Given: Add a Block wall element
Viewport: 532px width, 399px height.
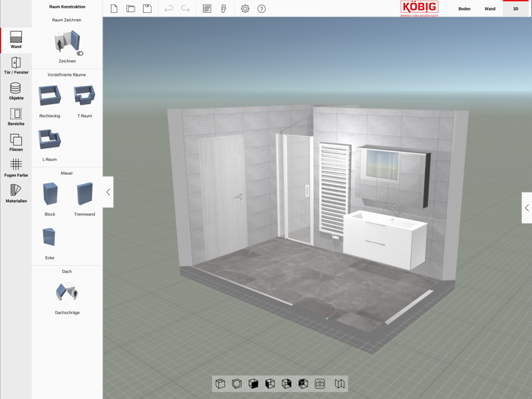Looking at the screenshot, I should click(x=50, y=199).
